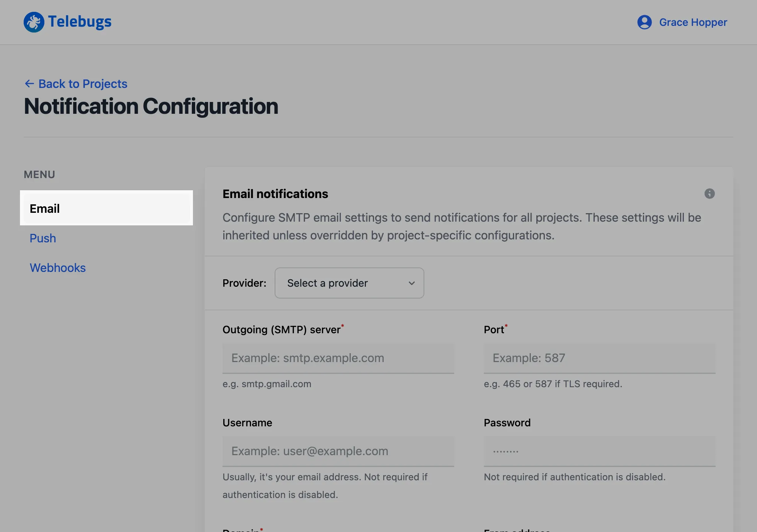Click the Provider label text
757x532 pixels.
244,283
